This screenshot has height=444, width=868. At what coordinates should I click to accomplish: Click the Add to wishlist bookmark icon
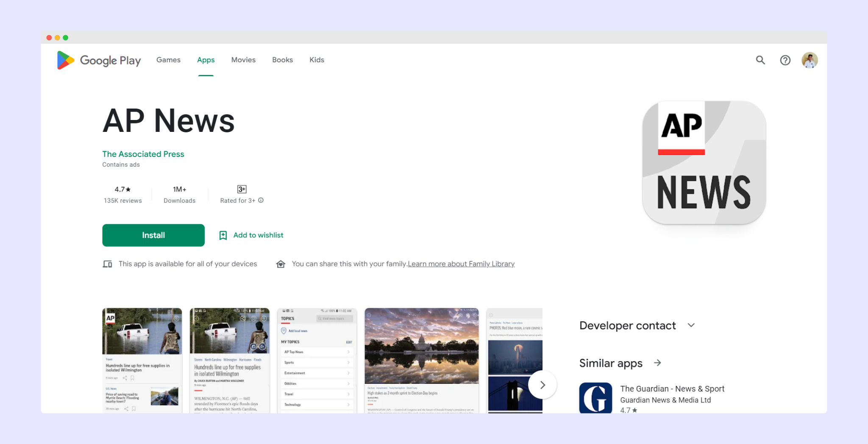(x=223, y=235)
